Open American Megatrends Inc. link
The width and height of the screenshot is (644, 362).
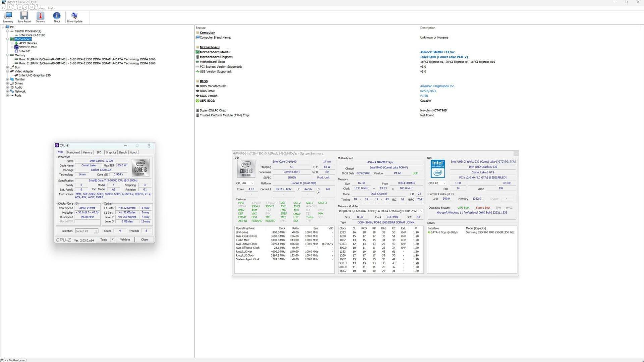click(x=437, y=86)
